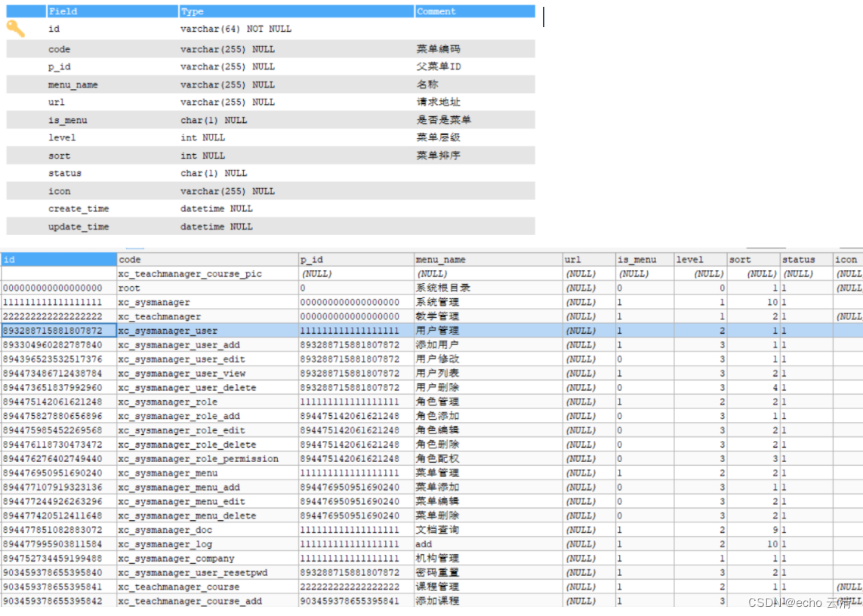The image size is (863, 616).
Task: Select code cell 'xc_sysmanager_menu_add'
Action: (x=208, y=487)
